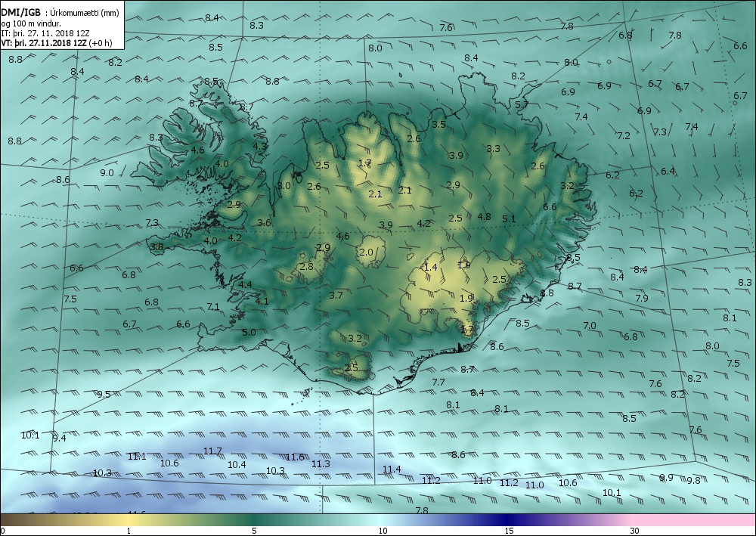
Task: Click the '3.6' value near Breiðafjörður
Action: point(264,223)
